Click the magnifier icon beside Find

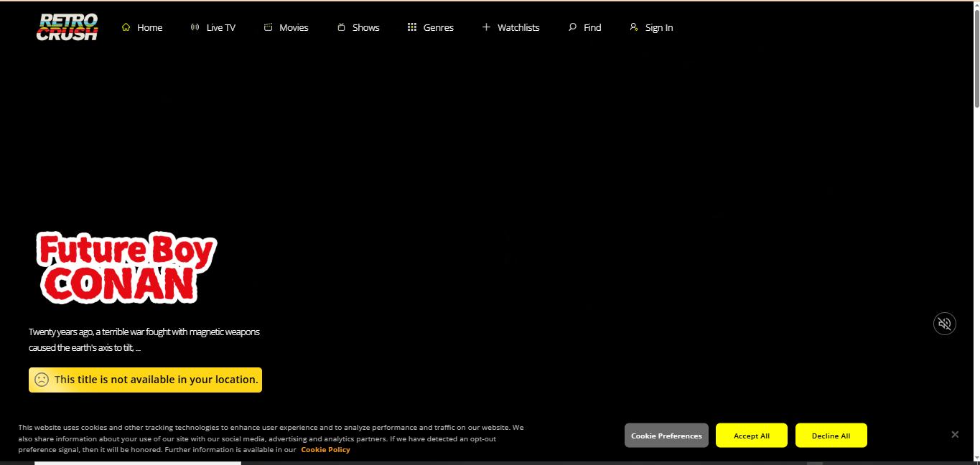click(572, 27)
